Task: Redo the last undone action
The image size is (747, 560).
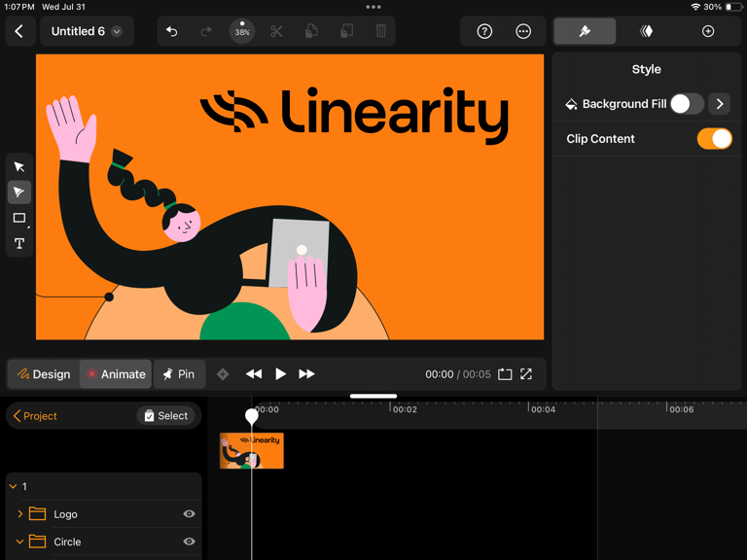Action: 206,31
